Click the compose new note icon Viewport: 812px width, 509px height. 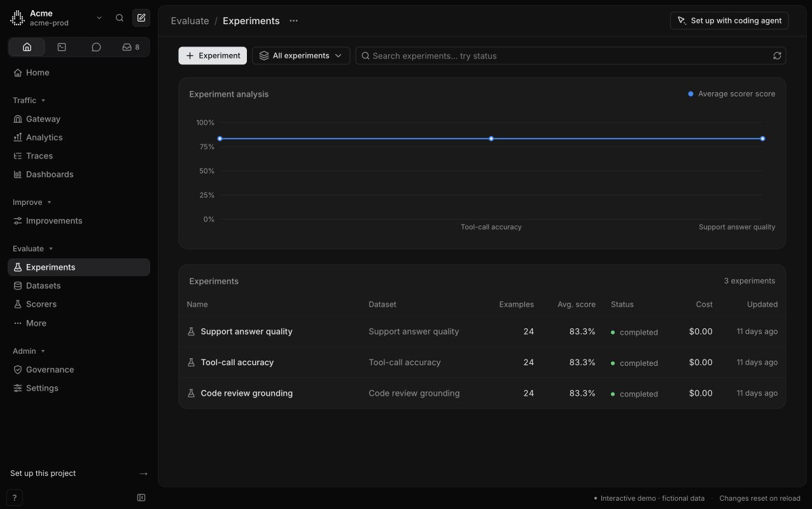141,18
